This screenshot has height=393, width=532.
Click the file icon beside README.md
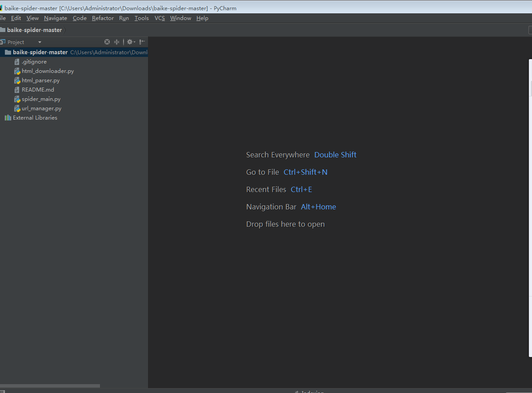click(x=17, y=90)
